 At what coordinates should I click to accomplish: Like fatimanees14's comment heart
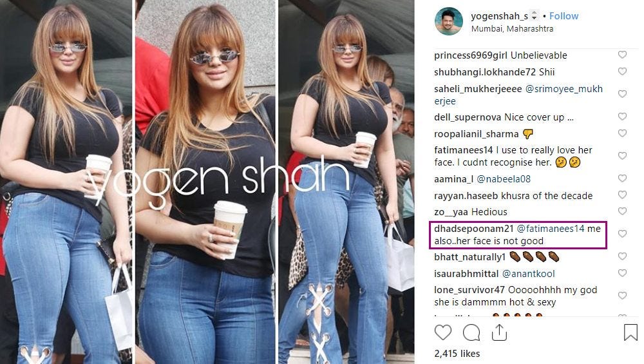(x=622, y=156)
